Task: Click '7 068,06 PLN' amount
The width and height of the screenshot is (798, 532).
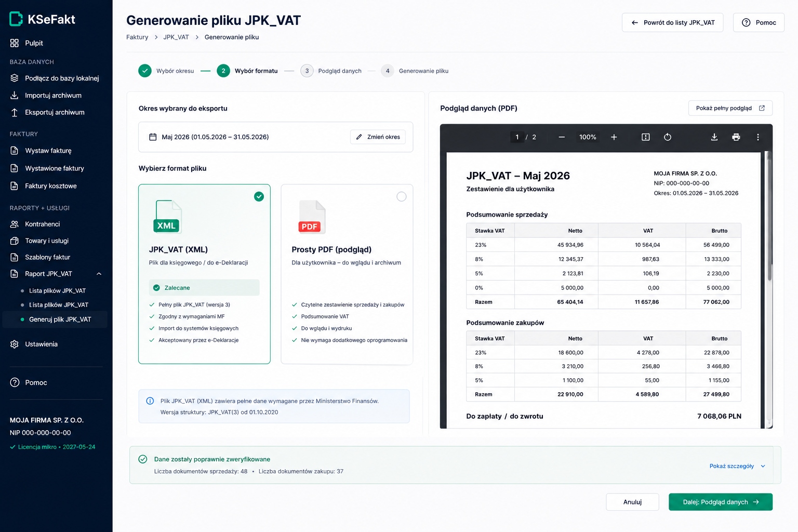Action: [x=719, y=416]
